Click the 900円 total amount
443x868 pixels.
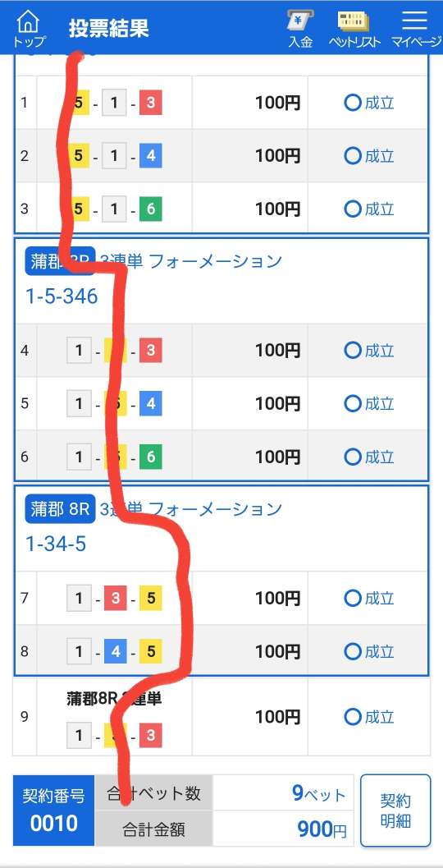click(322, 829)
